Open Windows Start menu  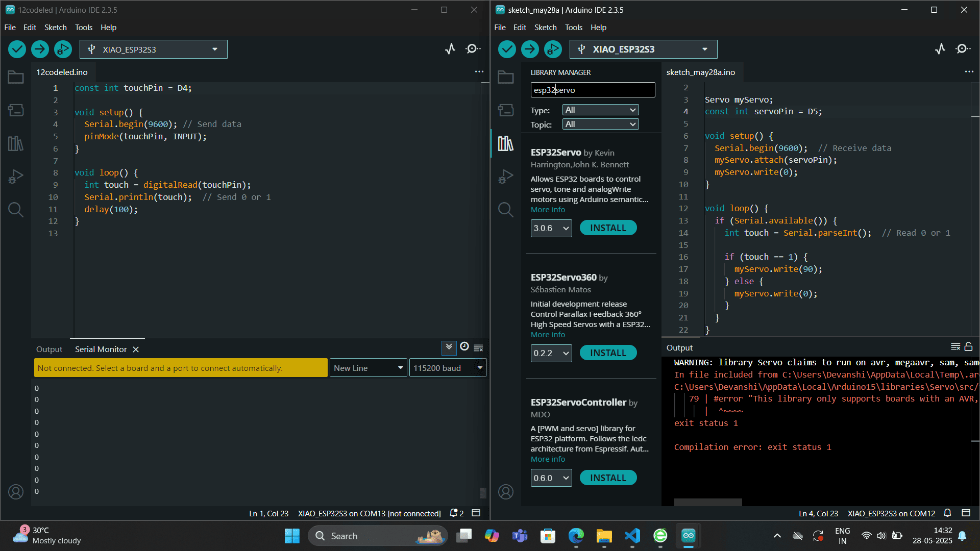[292, 536]
